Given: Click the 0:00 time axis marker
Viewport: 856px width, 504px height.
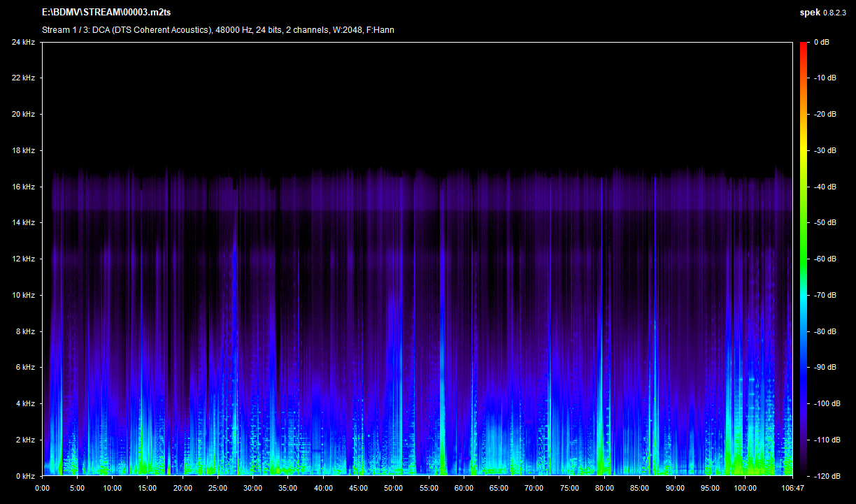Looking at the screenshot, I should coord(42,488).
